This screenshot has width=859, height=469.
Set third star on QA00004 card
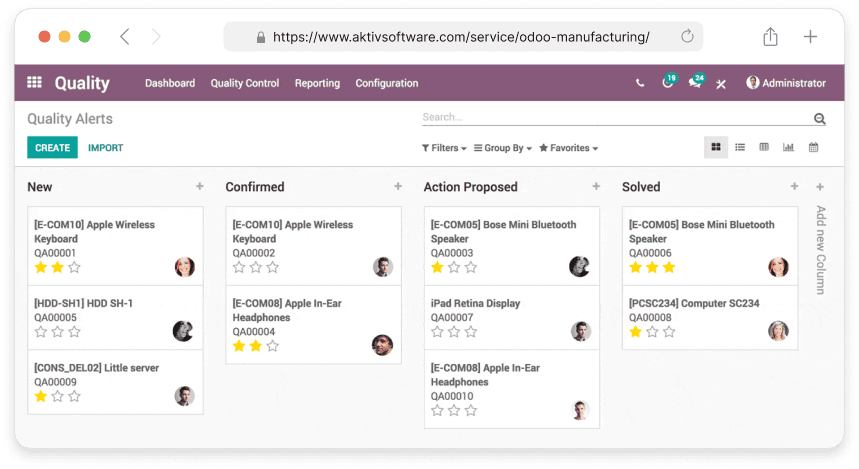[x=272, y=346]
